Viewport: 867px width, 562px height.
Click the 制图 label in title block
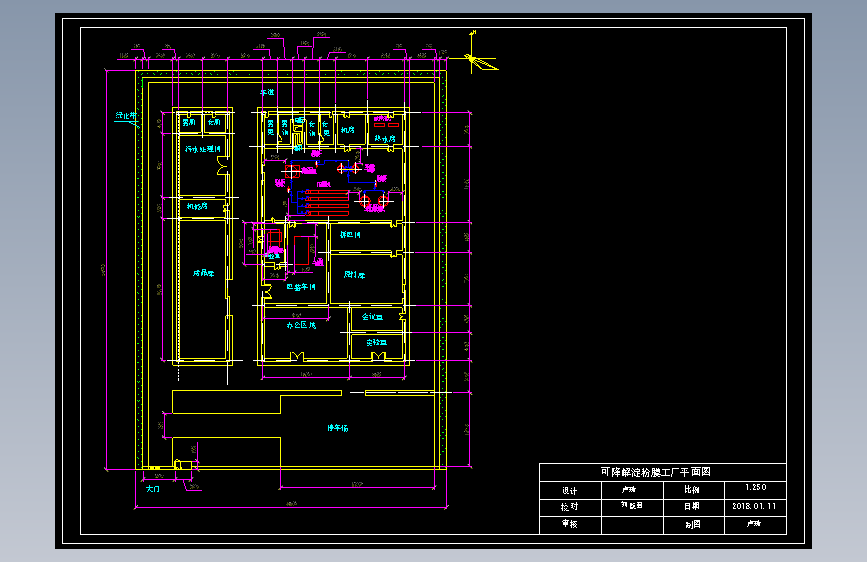coord(693,524)
